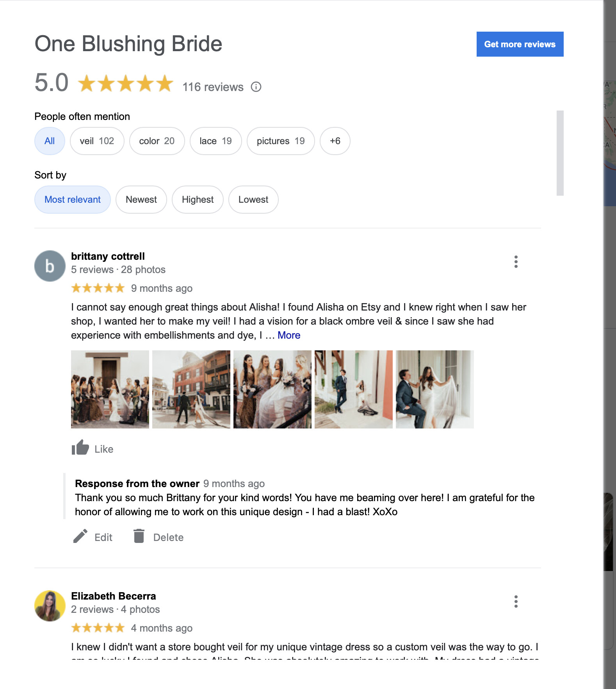Open brittany cottrell's profile avatar

(50, 266)
